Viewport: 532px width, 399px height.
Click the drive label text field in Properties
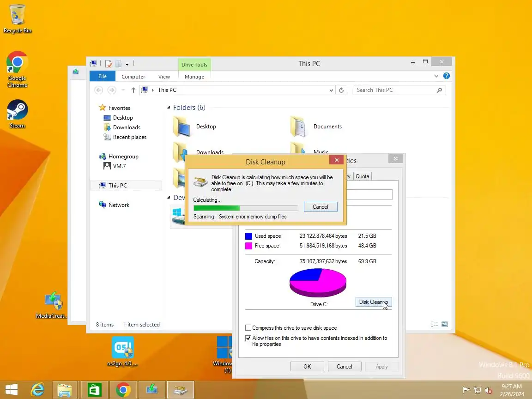pyautogui.click(x=369, y=195)
